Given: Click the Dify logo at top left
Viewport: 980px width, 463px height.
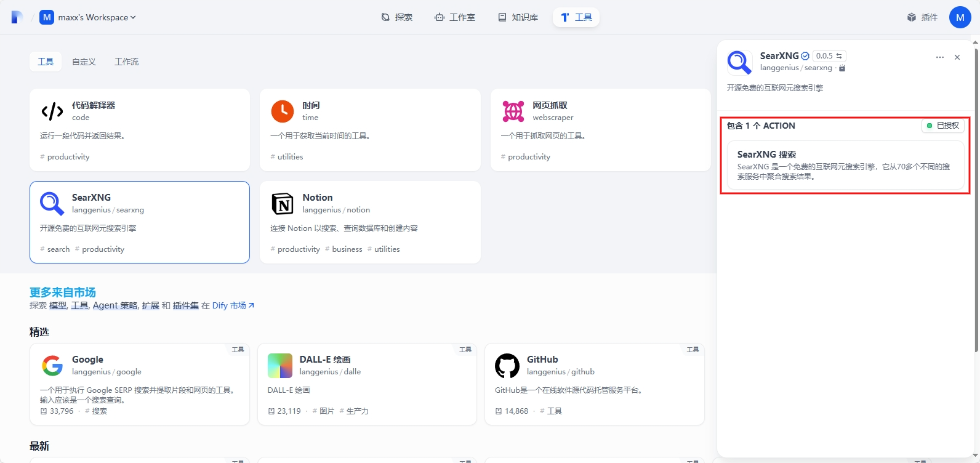Looking at the screenshot, I should [x=17, y=17].
